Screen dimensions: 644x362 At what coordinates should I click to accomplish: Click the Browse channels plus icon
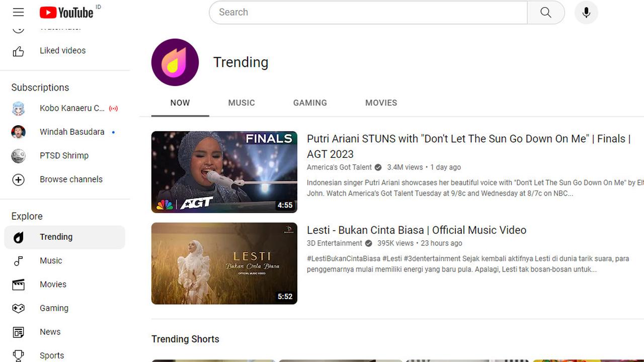click(18, 179)
